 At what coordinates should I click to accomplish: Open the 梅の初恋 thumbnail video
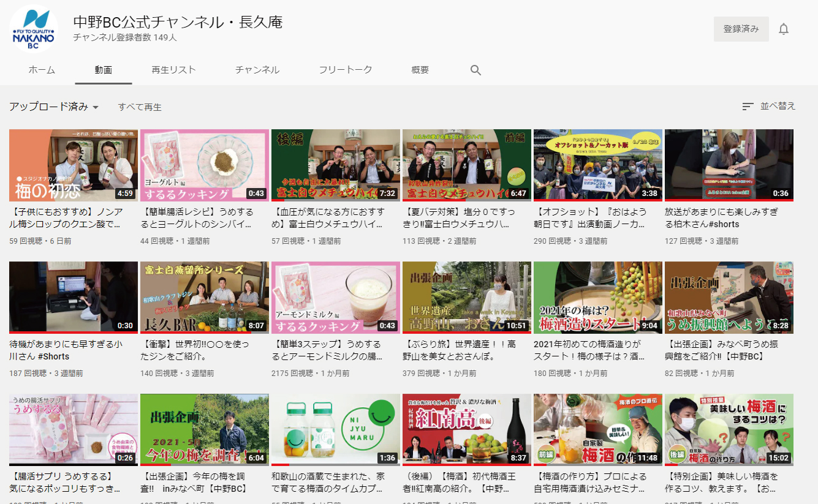pyautogui.click(x=74, y=165)
